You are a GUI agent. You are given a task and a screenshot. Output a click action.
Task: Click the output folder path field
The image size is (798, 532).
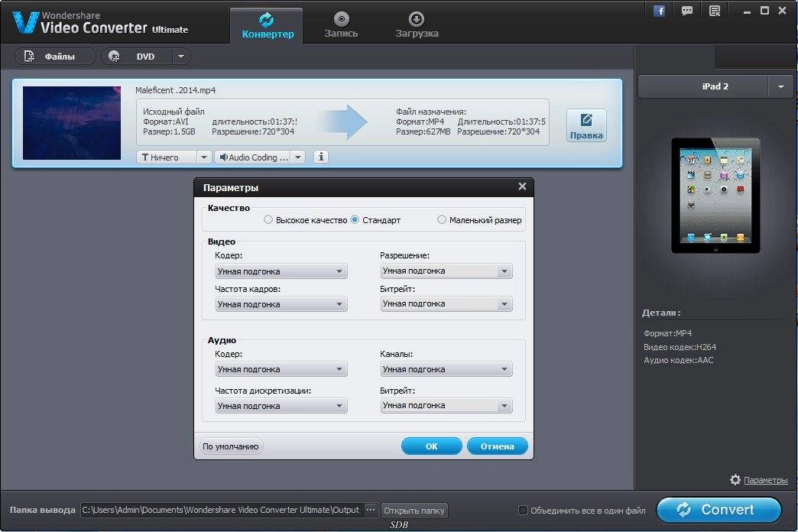(x=222, y=510)
